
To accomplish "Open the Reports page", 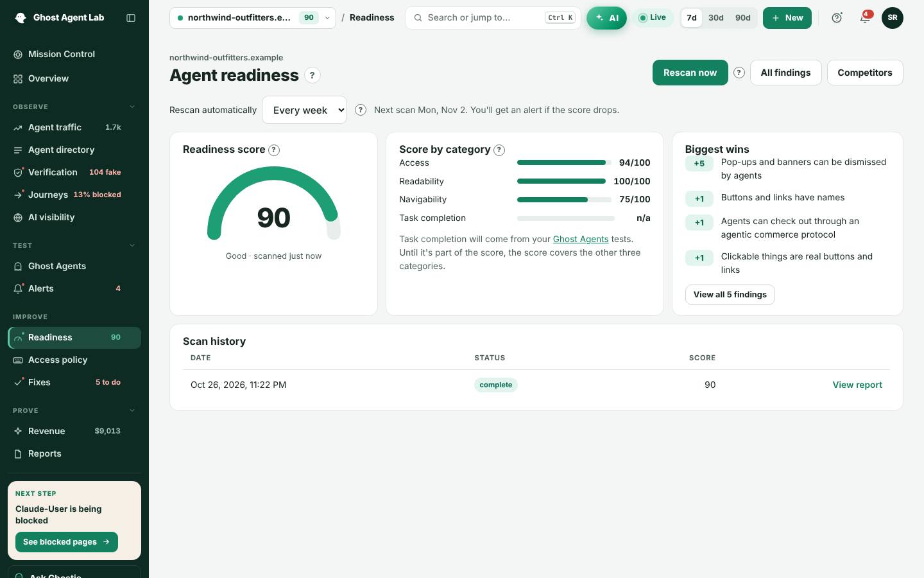I will click(x=74, y=453).
